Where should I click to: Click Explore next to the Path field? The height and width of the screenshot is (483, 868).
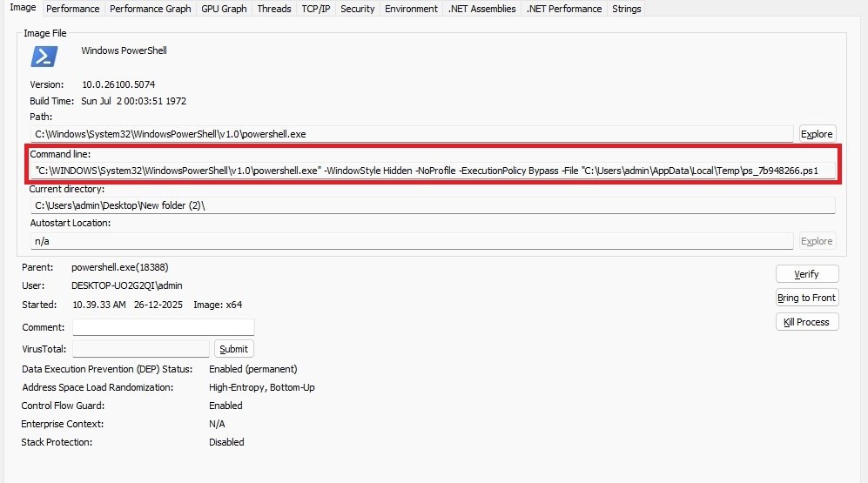[x=817, y=134]
